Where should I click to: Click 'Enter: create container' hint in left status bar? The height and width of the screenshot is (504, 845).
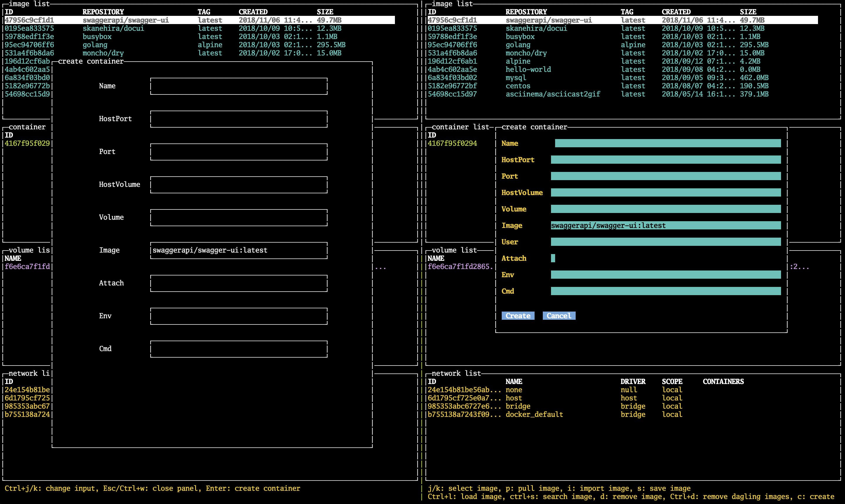pos(253,488)
